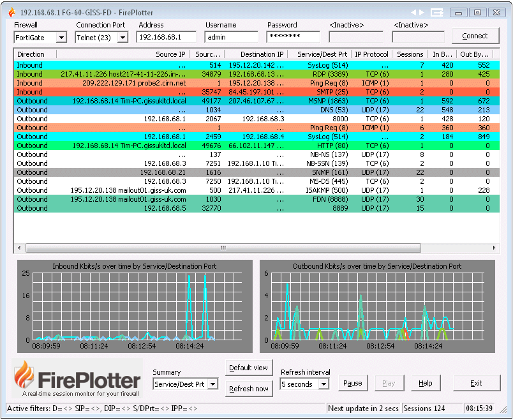
Task: Click the double-arrow window icon in title bar
Action: (437, 12)
